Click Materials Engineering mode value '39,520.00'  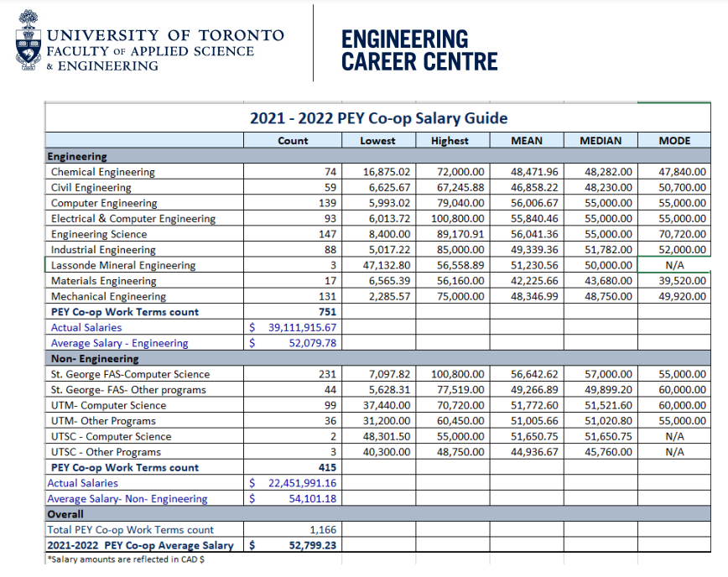pos(683,281)
